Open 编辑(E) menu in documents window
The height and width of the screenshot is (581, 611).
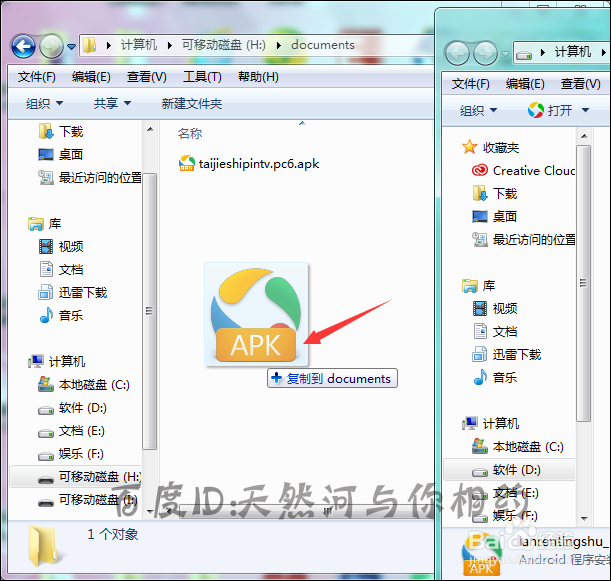tap(91, 77)
